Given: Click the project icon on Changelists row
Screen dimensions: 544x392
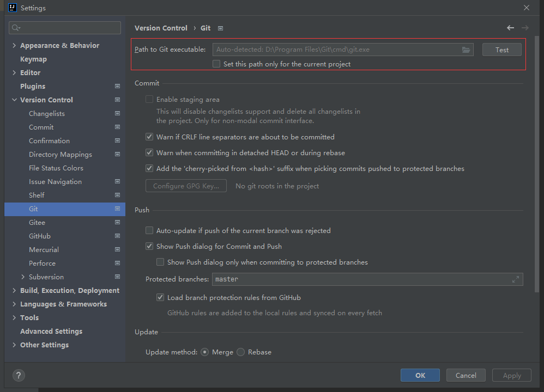Looking at the screenshot, I should pos(117,113).
